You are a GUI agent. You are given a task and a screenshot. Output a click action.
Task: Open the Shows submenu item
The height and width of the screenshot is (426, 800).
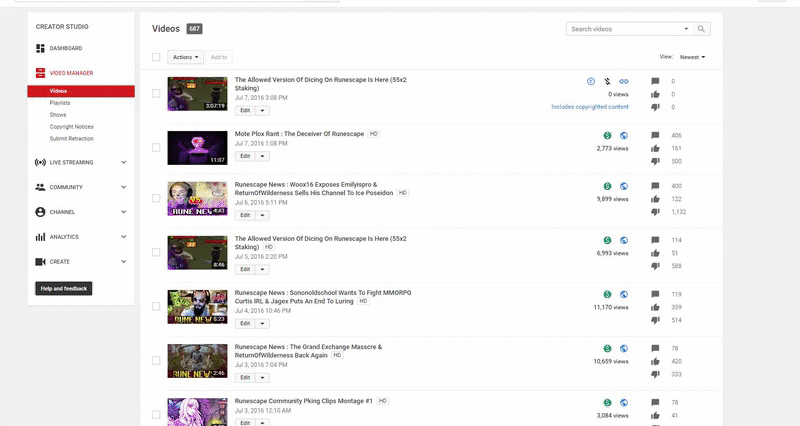point(58,115)
